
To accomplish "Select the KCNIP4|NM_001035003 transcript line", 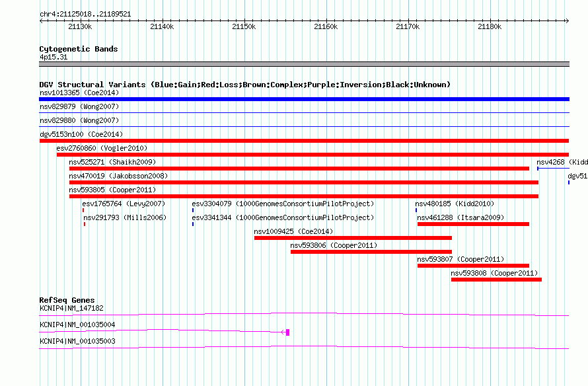I will coord(304,348).
